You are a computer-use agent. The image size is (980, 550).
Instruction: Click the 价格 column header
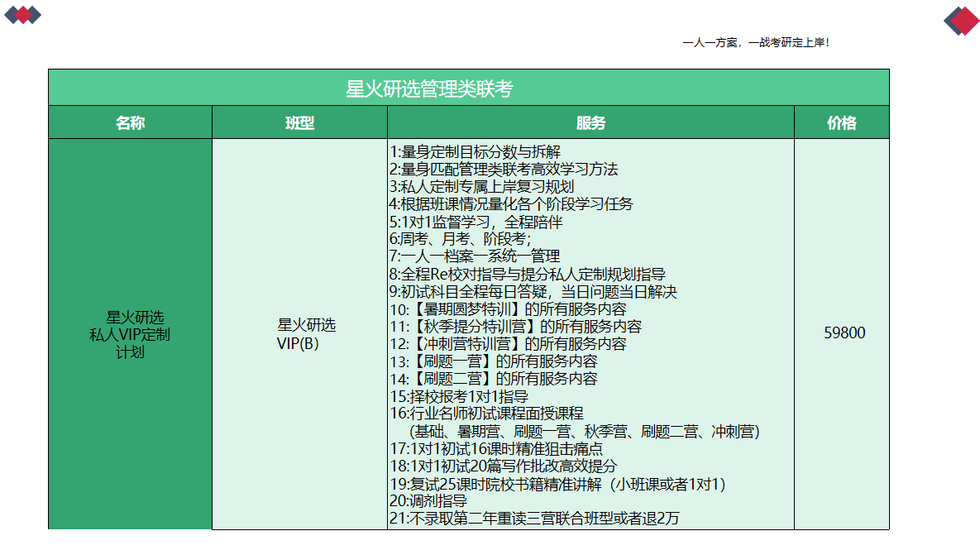click(841, 123)
